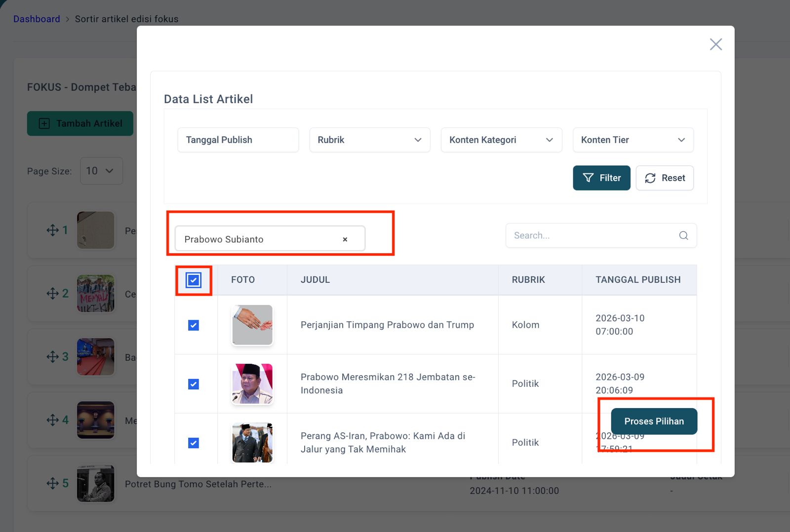This screenshot has width=790, height=532.
Task: Close the article list modal
Action: 715,44
